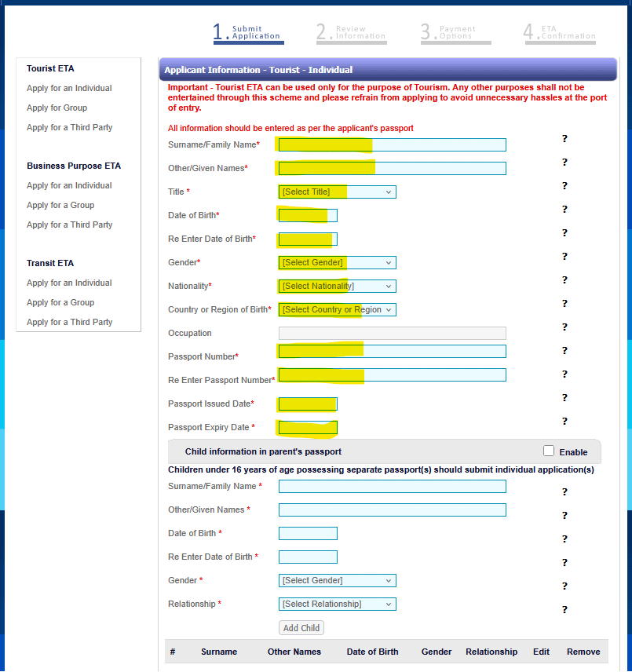632x672 pixels.
Task: Go to step 1 Submit Application
Action: tap(249, 34)
